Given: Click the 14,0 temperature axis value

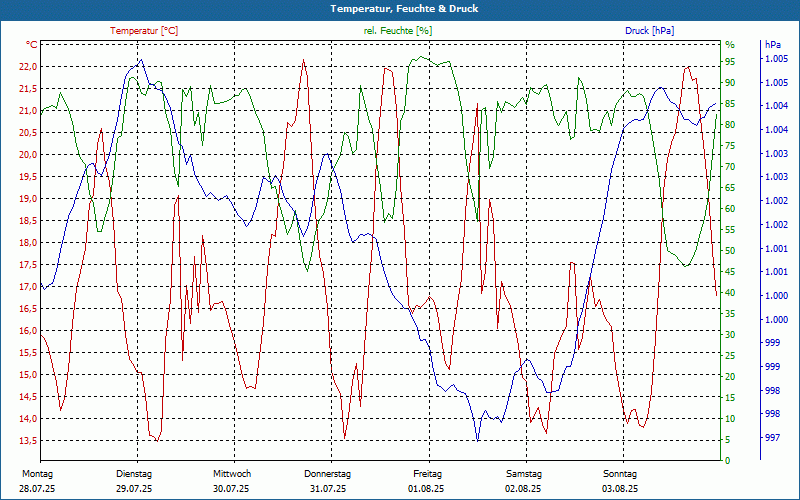Looking at the screenshot, I should (28, 418).
